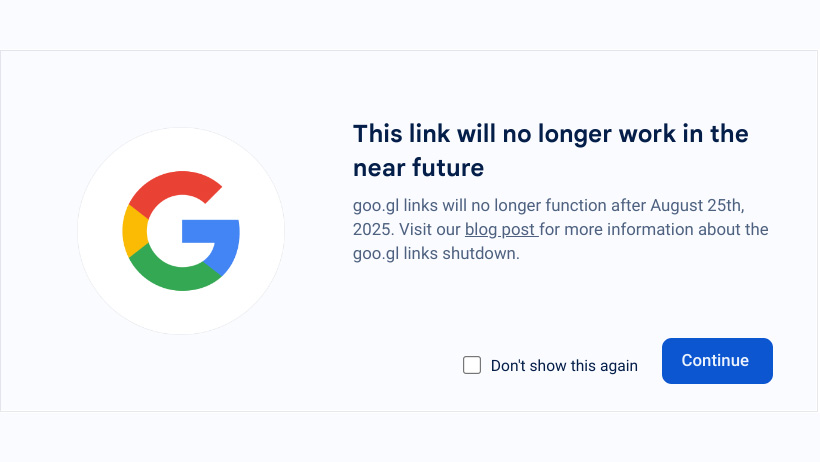Viewport: 820px width, 462px height.
Task: Click the word "work" in the heading
Action: [x=631, y=134]
